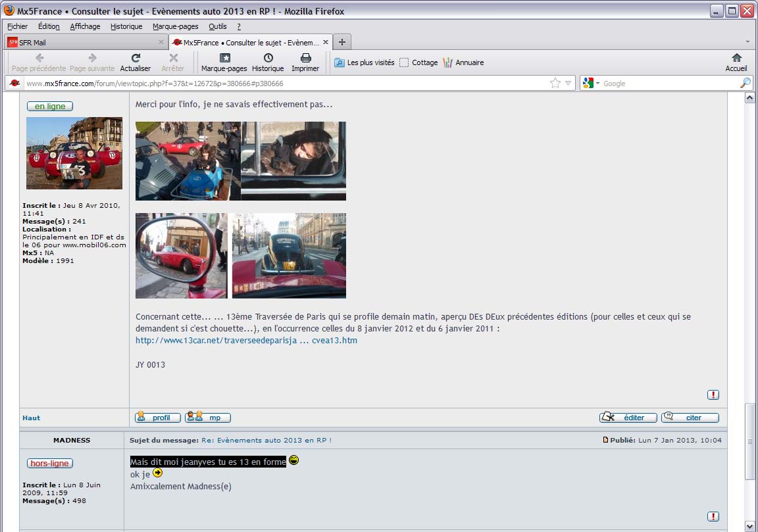Open the Fichier menu
The width and height of the screenshot is (758, 532).
point(17,26)
